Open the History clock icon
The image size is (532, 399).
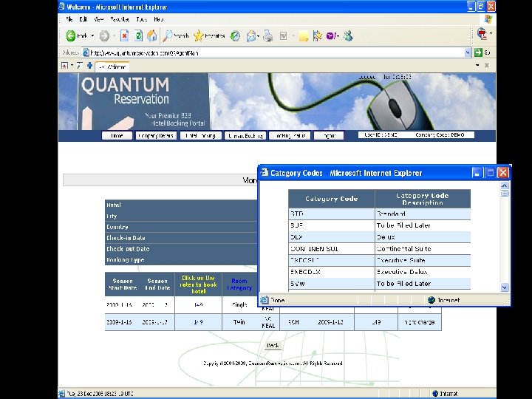[235, 35]
